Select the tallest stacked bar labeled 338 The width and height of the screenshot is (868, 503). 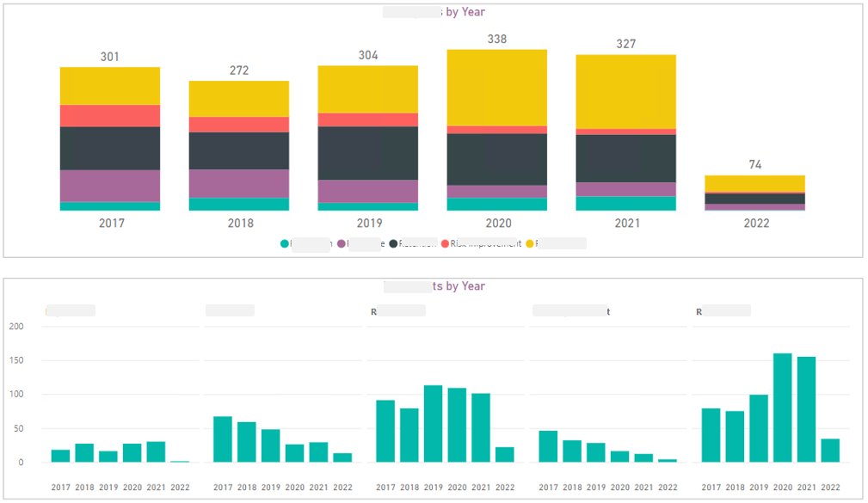[496, 129]
